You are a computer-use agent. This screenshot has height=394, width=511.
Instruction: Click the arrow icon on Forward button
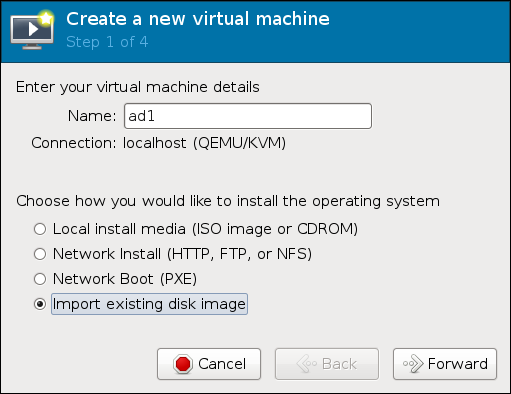413,364
